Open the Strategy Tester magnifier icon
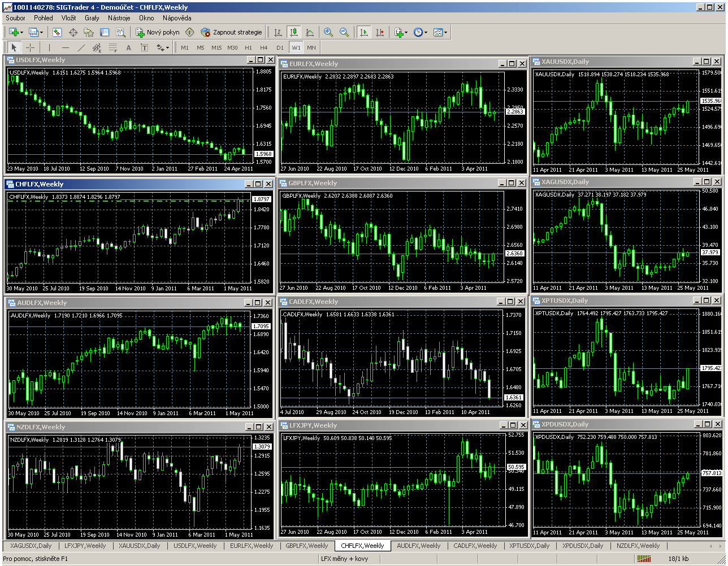728x566 pixels. 120,32
